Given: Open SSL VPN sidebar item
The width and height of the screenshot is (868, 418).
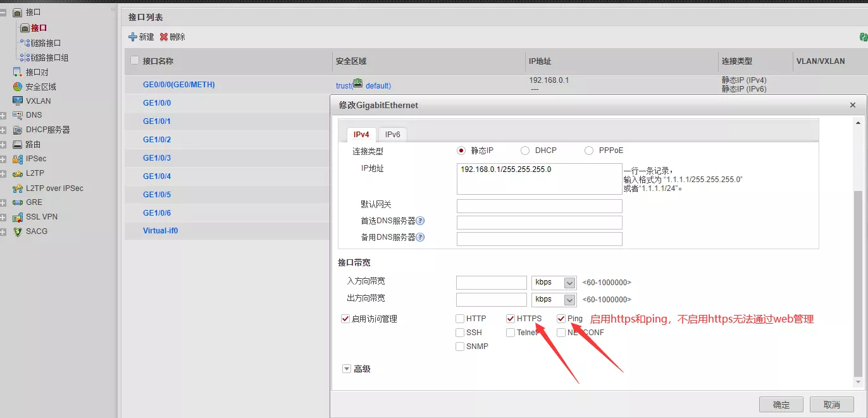Looking at the screenshot, I should 41,217.
